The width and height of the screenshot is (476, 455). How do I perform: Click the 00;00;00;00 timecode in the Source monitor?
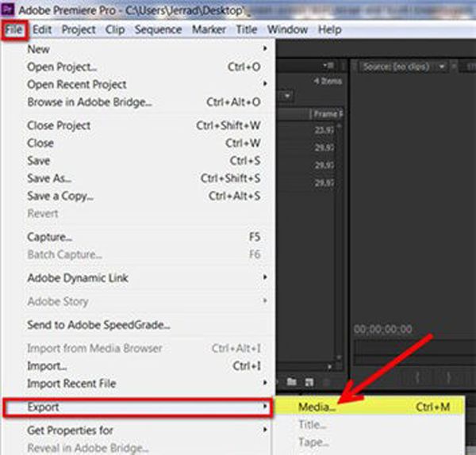pos(383,329)
